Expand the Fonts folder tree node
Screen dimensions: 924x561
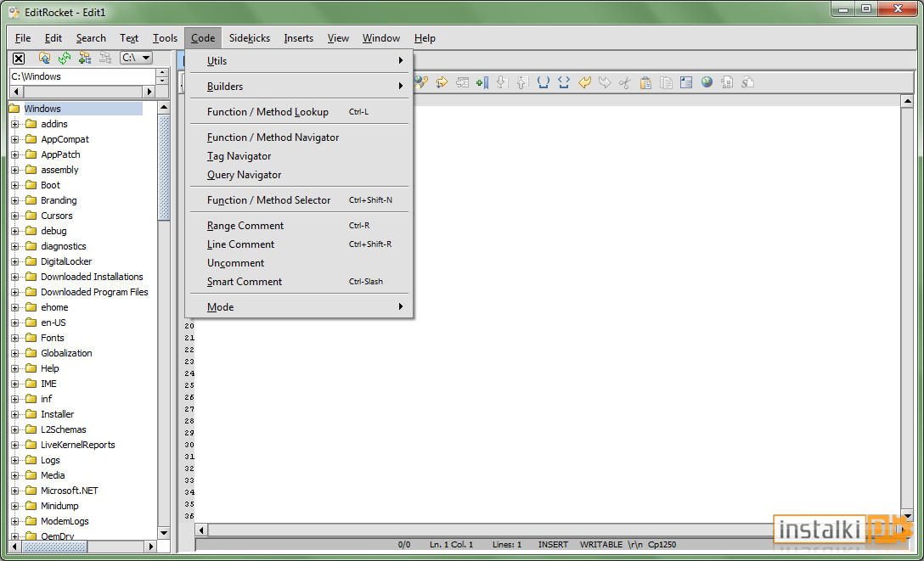click(15, 338)
